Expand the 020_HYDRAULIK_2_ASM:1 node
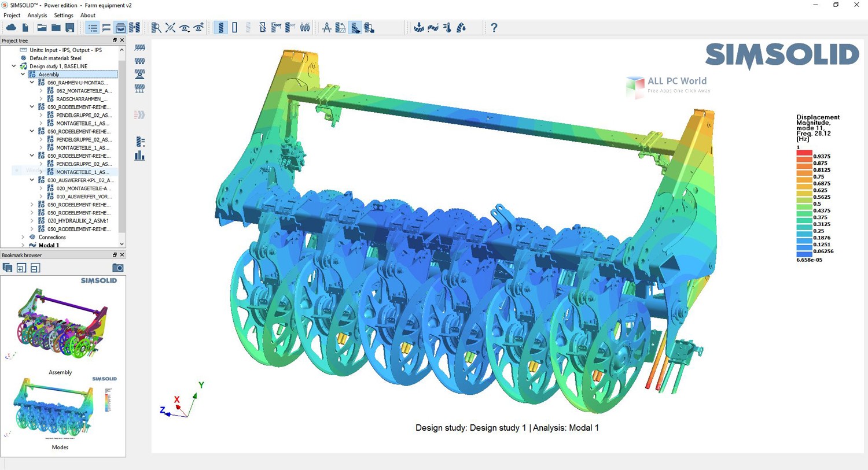Screen dimensions: 868x470 click(x=32, y=220)
